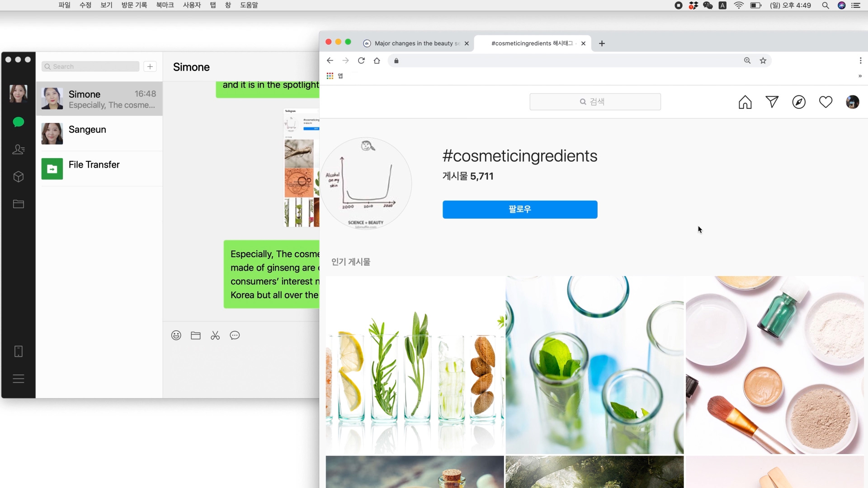This screenshot has height=488, width=868.
Task: Click the WeChat favorites cube icon
Action: [19, 177]
